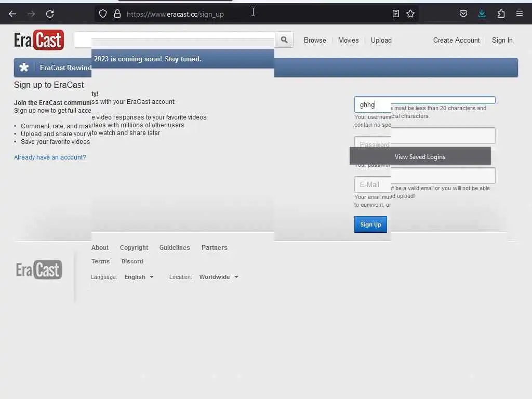Click the View Saved Logins popup
Image resolution: width=532 pixels, height=399 pixels.
(x=420, y=156)
